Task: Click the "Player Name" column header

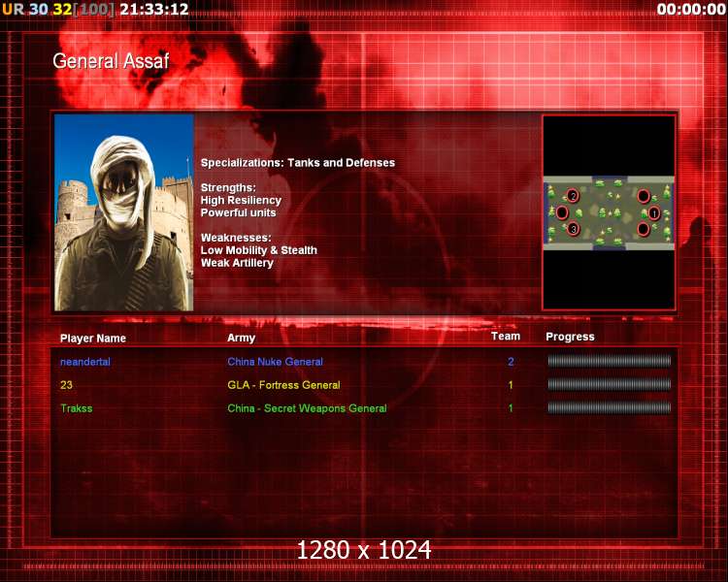Action: point(93,339)
